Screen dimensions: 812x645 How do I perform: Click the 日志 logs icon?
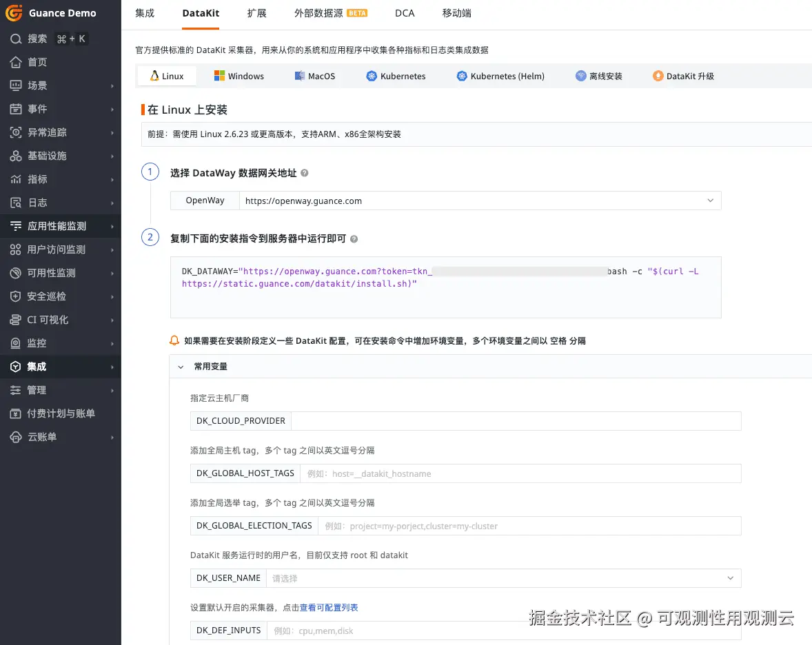(16, 203)
